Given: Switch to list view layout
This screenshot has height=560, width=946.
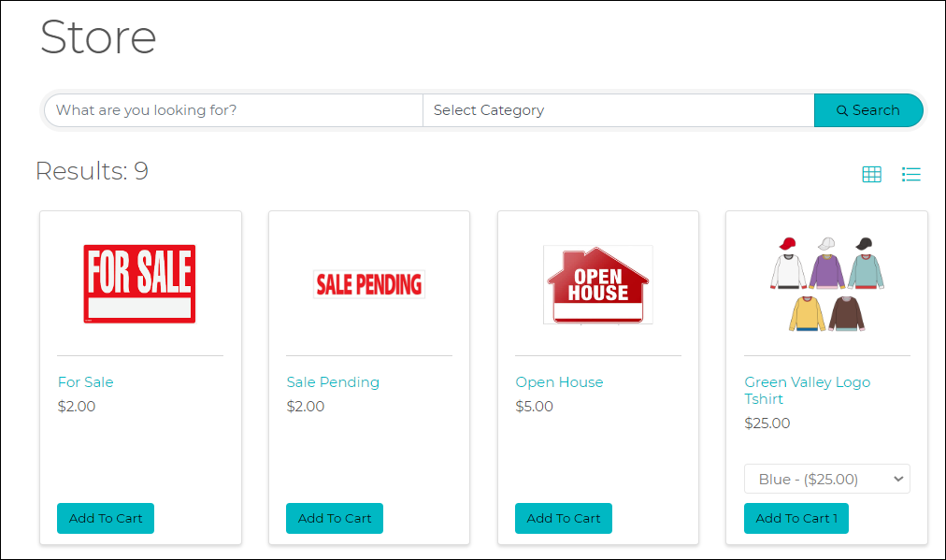Looking at the screenshot, I should click(911, 174).
